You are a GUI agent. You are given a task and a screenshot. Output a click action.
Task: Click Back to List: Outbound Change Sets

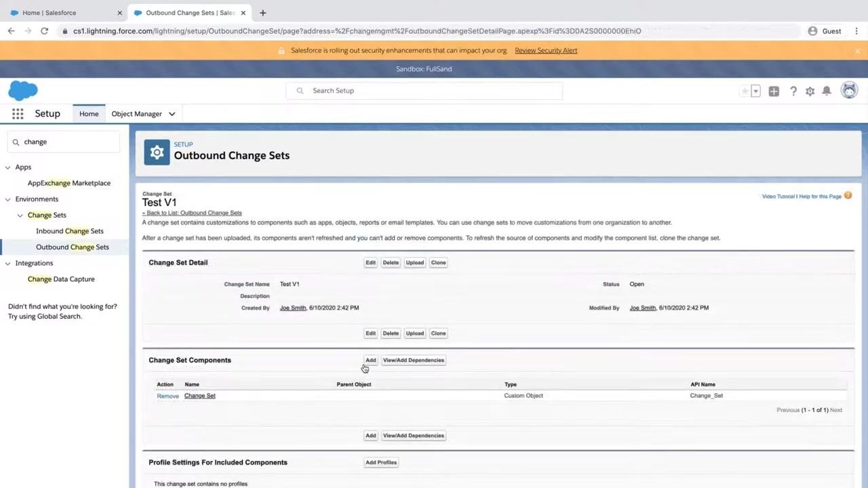tap(192, 213)
